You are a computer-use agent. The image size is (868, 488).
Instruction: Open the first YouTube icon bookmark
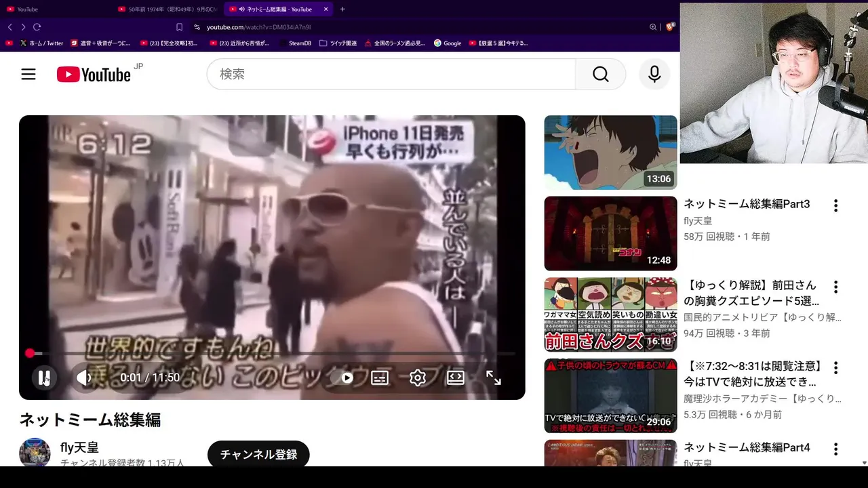tap(9, 43)
